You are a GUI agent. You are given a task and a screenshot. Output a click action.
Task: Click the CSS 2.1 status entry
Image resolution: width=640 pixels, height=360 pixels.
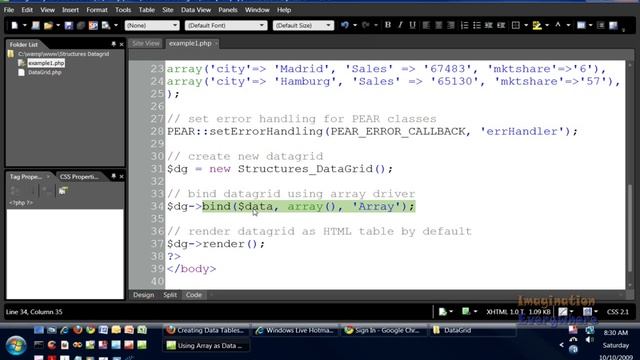pos(618,312)
